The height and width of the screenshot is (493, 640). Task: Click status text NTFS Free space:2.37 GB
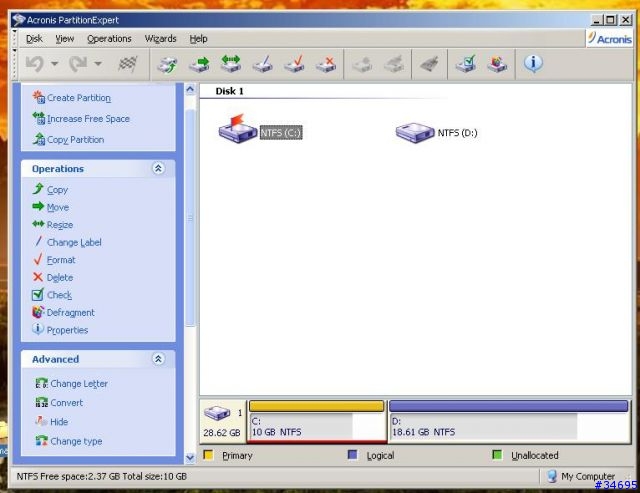click(x=69, y=476)
